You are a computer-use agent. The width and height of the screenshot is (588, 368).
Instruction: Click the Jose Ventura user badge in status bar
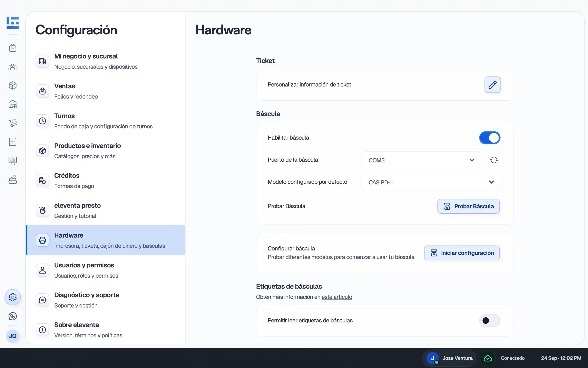(449, 358)
